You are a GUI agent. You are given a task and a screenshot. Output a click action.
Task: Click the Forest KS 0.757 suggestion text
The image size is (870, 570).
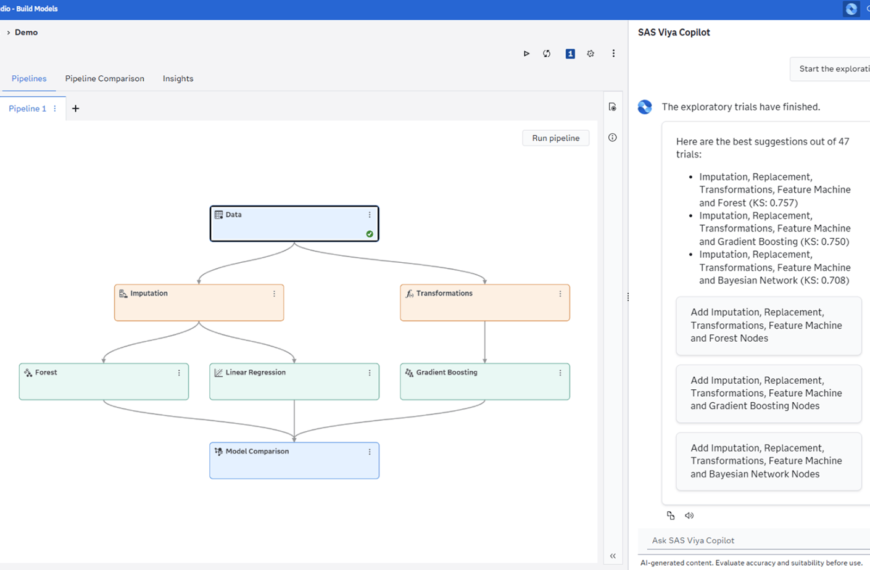coord(775,190)
